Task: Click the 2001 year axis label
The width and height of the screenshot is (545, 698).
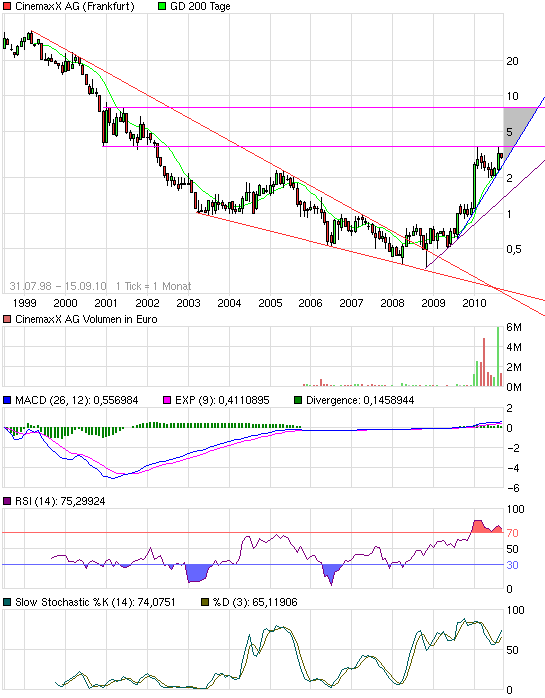Action: coord(106,303)
